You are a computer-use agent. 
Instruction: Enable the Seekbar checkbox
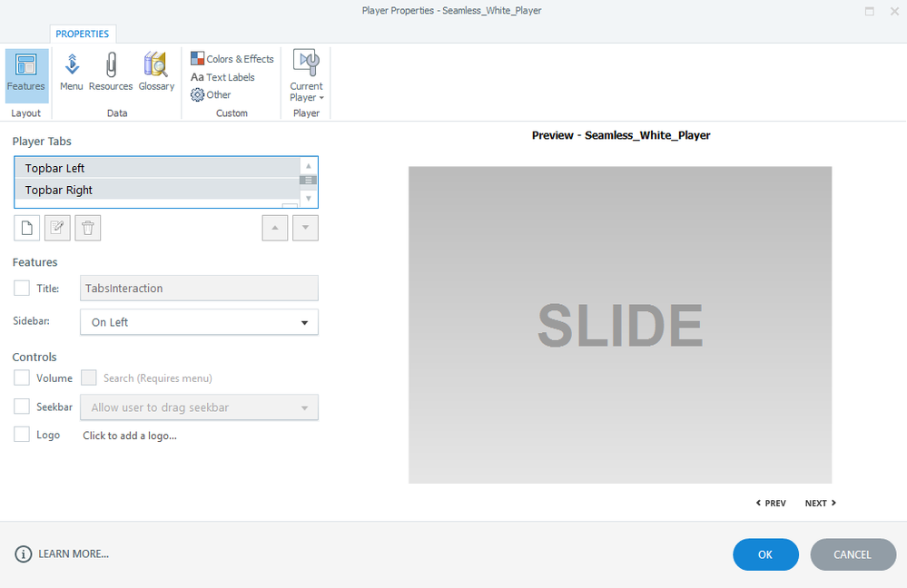tap(22, 407)
